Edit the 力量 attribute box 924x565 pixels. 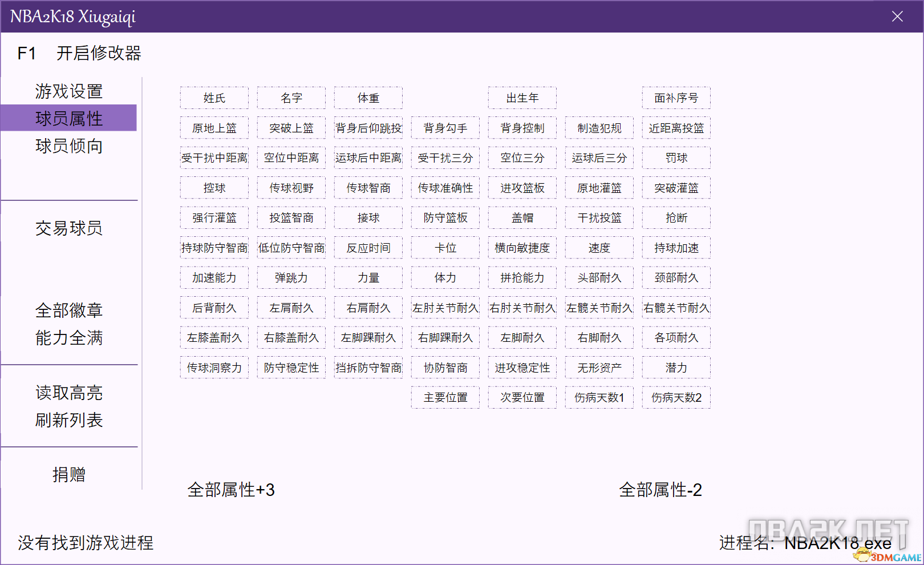click(x=368, y=278)
